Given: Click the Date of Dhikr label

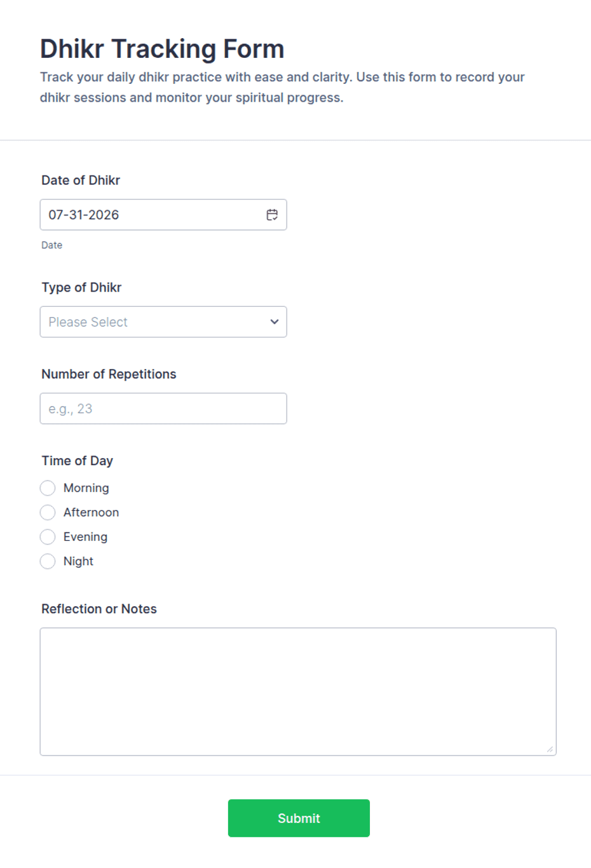Looking at the screenshot, I should pyautogui.click(x=81, y=180).
